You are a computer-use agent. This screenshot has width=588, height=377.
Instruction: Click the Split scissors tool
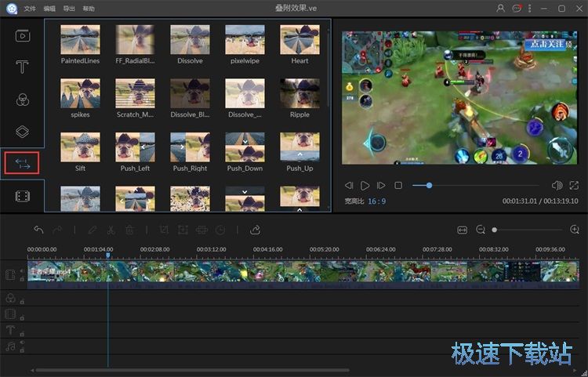111,230
